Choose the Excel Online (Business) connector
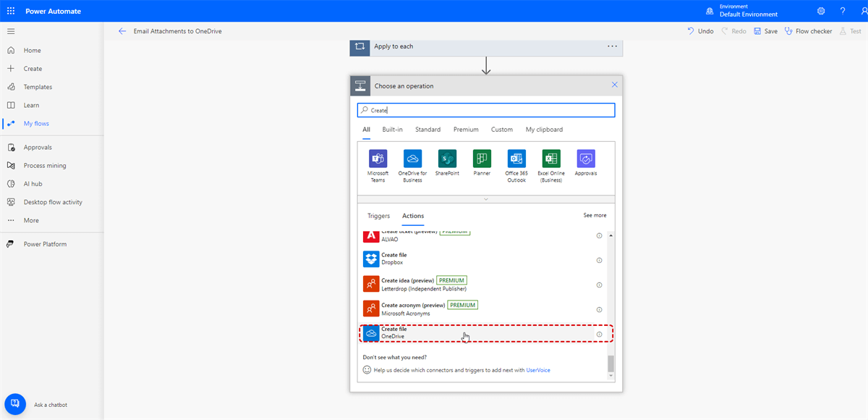868x420 pixels. point(551,166)
